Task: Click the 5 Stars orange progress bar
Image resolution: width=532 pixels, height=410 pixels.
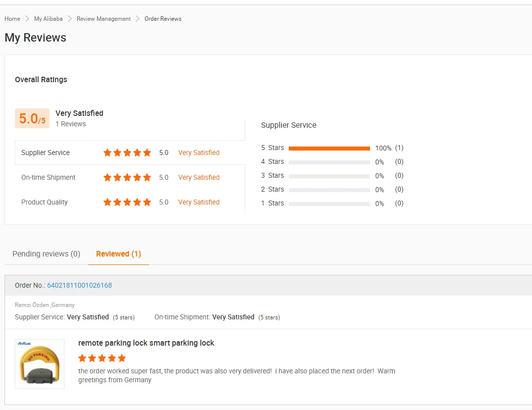Action: tap(329, 148)
